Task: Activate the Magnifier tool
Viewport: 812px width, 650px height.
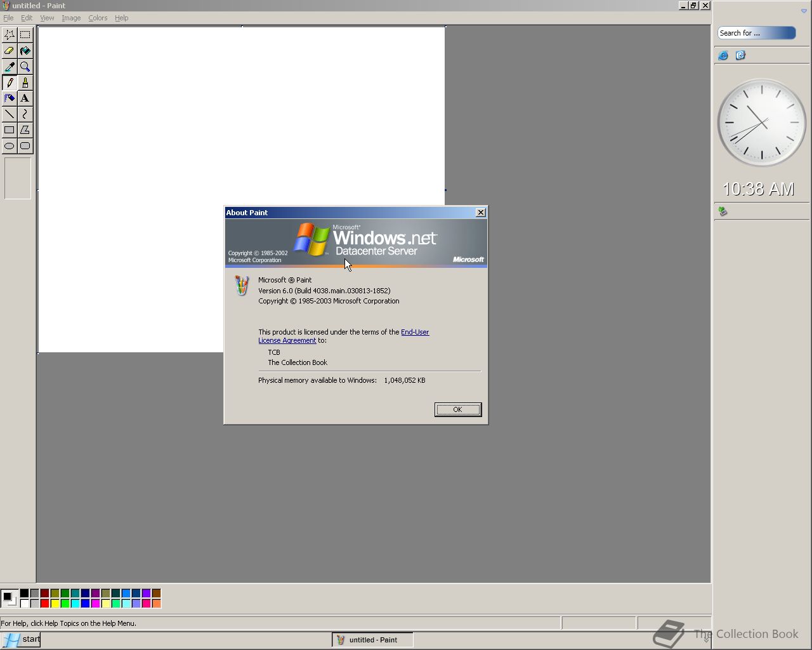Action: 25,67
